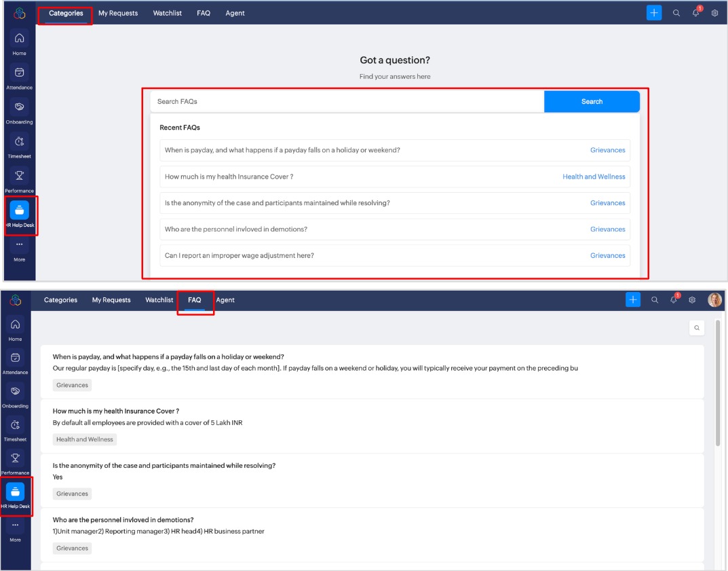Open health Insurance Cover question in FAQ list
This screenshot has width=728, height=571.
click(115, 411)
